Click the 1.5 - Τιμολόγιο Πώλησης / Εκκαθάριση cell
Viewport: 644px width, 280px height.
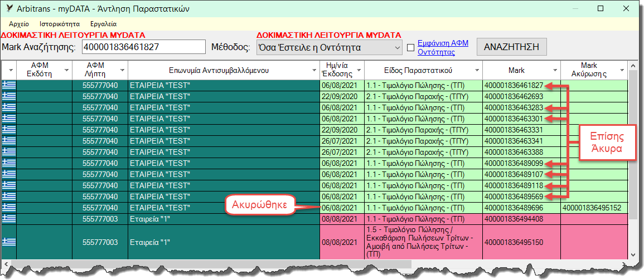pyautogui.click(x=423, y=242)
